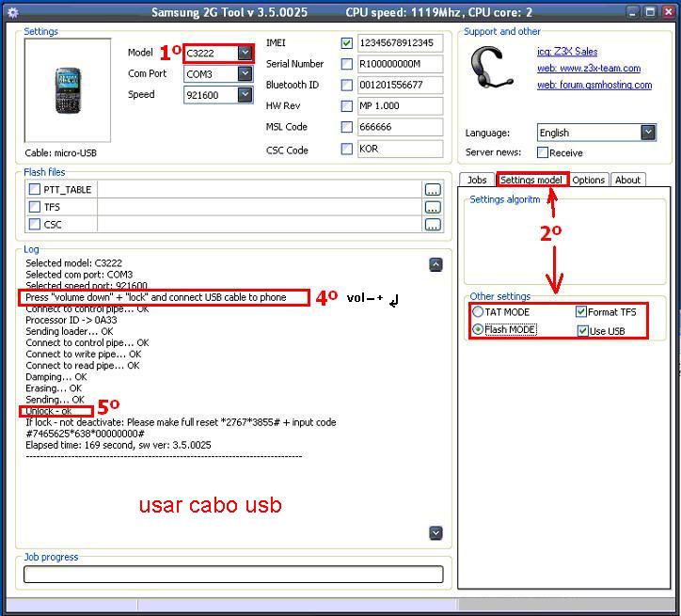Enable the CSC Code checkbox
The width and height of the screenshot is (681, 616).
coord(346,149)
